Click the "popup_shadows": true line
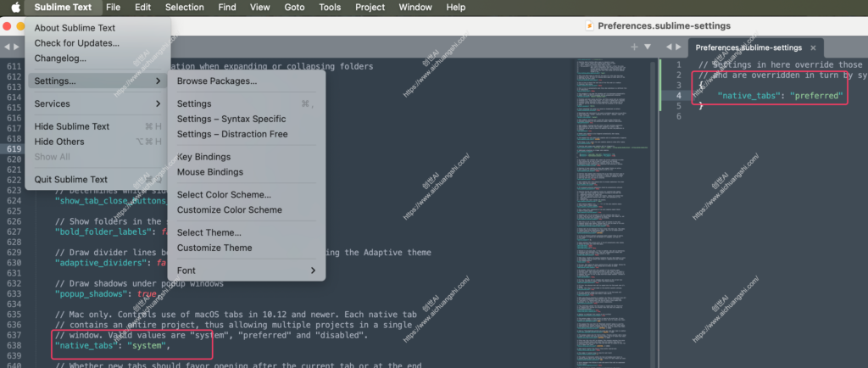868x368 pixels. click(106, 294)
